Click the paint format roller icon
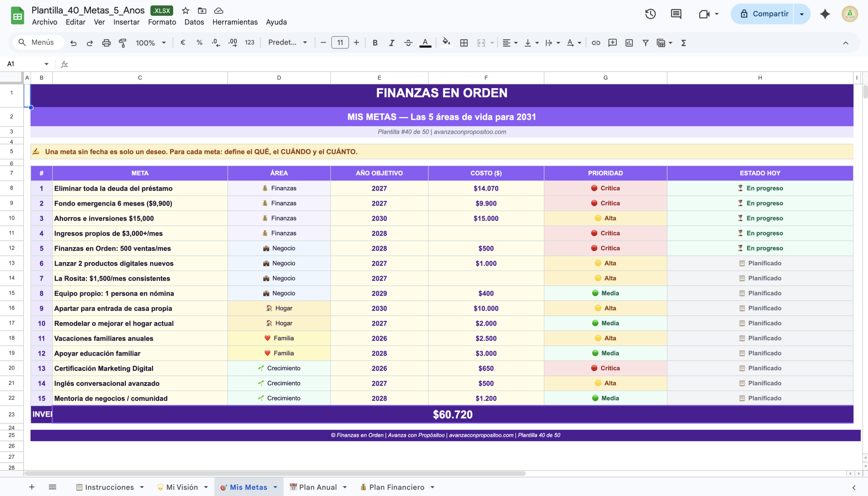The height and width of the screenshot is (496, 868). click(x=122, y=43)
